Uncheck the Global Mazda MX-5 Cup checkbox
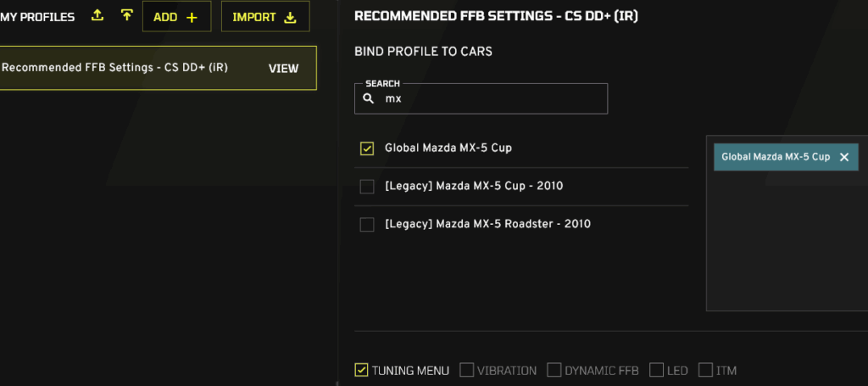 (367, 148)
